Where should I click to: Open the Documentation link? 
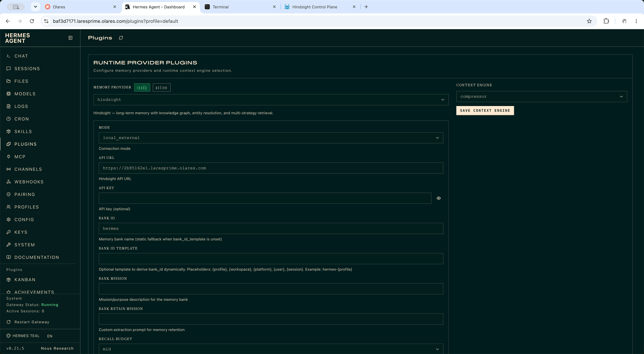[40, 257]
